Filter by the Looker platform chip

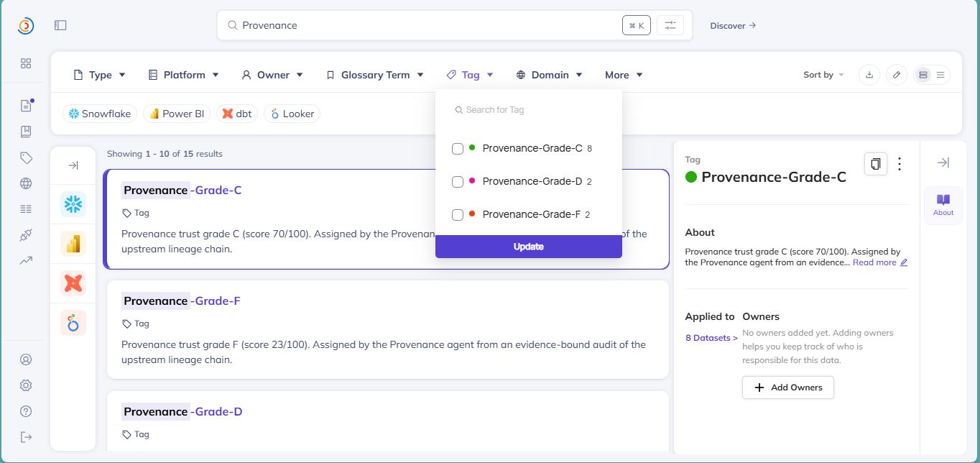[292, 114]
